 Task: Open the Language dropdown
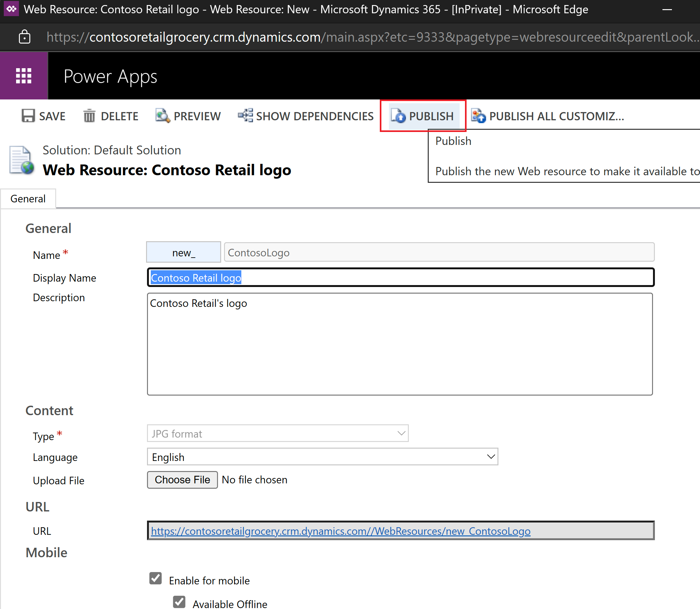pyautogui.click(x=323, y=457)
